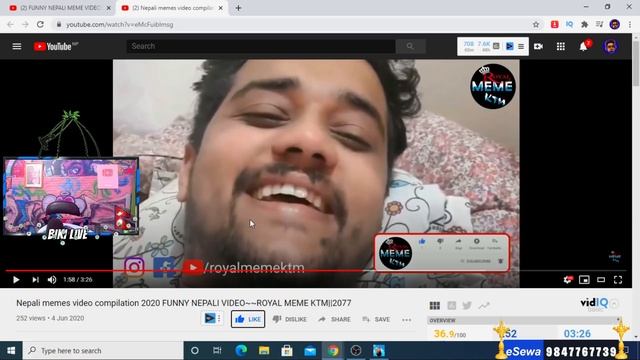Seek on the red video progress bar
Screen dimensions: 640x360
316,271
